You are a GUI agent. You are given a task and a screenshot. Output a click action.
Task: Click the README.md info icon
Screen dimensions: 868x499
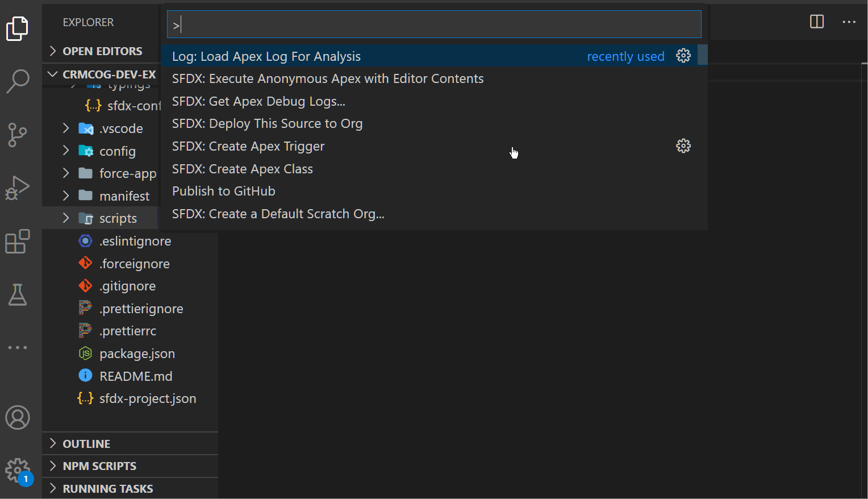(x=85, y=376)
